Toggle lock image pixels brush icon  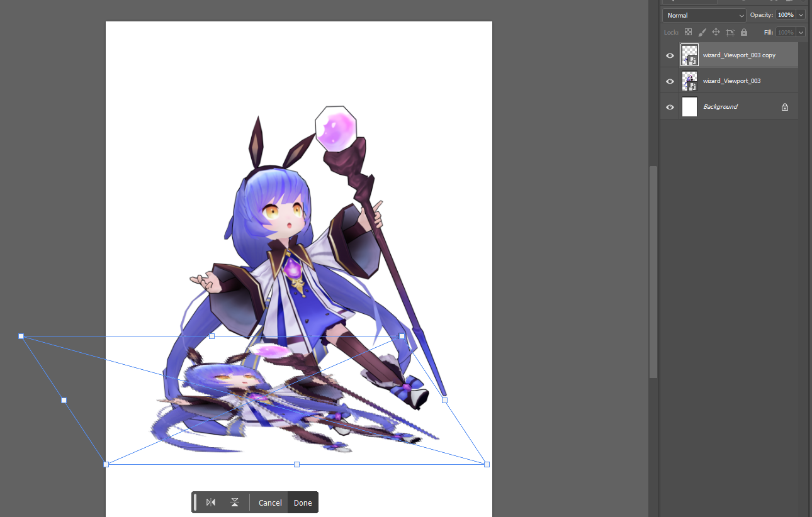pyautogui.click(x=702, y=32)
